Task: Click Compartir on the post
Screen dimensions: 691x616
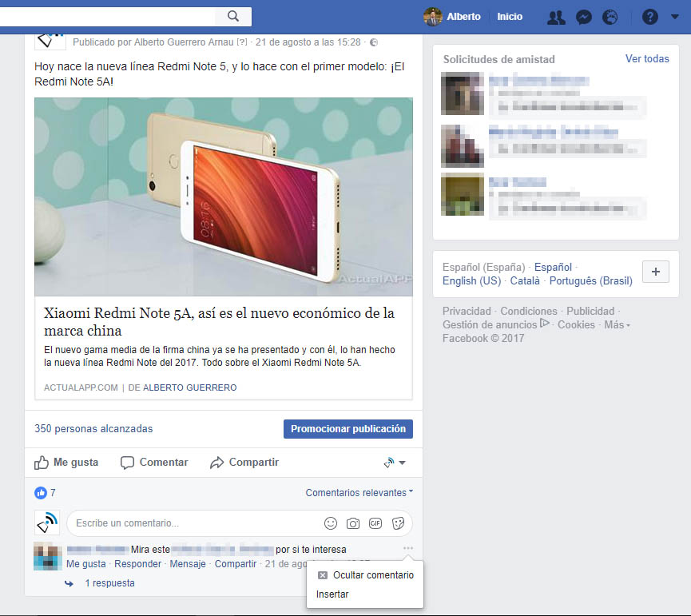Action: pyautogui.click(x=244, y=463)
